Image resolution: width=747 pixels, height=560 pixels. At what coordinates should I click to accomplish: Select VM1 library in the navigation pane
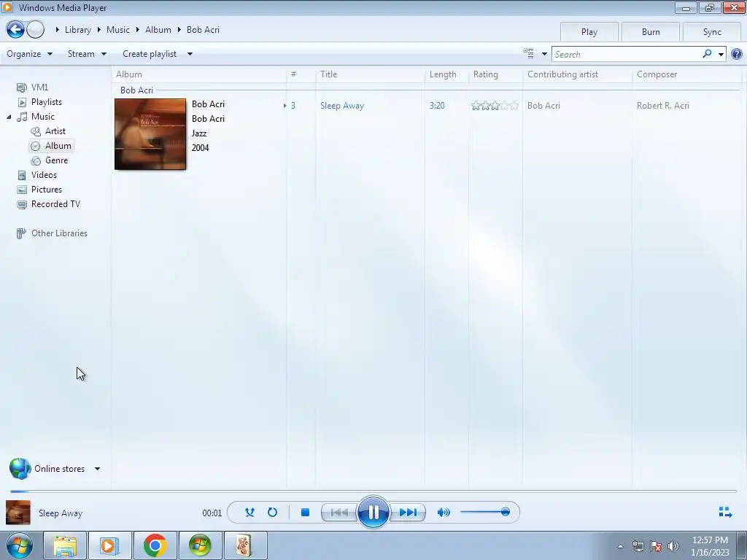pos(39,87)
